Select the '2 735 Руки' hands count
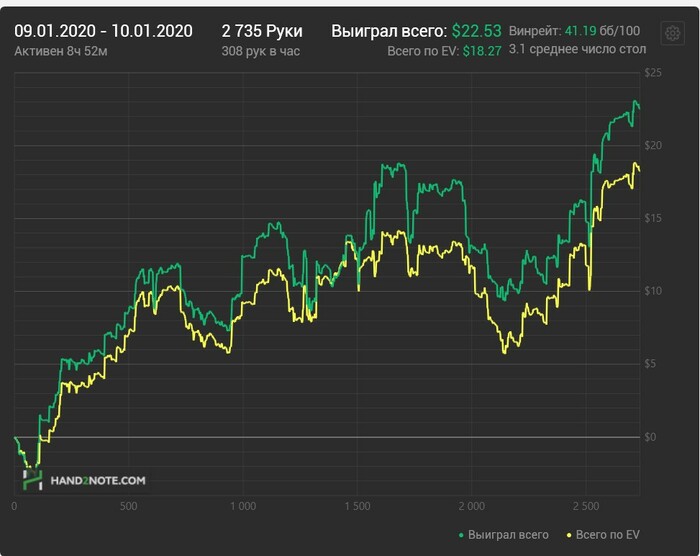 pyautogui.click(x=262, y=31)
